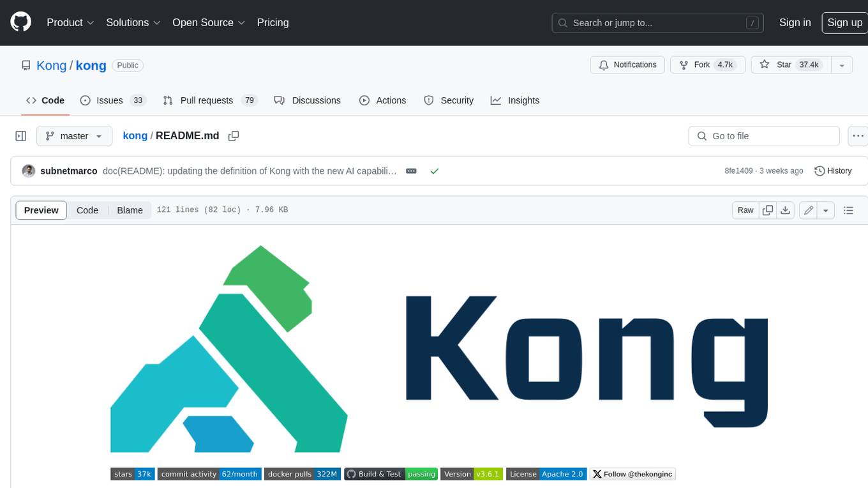868x488 pixels.
Task: Click the kong breadcrumb folder link
Action: pyautogui.click(x=135, y=135)
